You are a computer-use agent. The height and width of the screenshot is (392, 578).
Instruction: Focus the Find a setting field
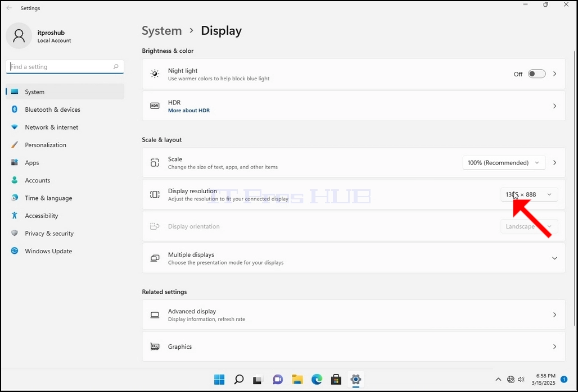point(65,67)
